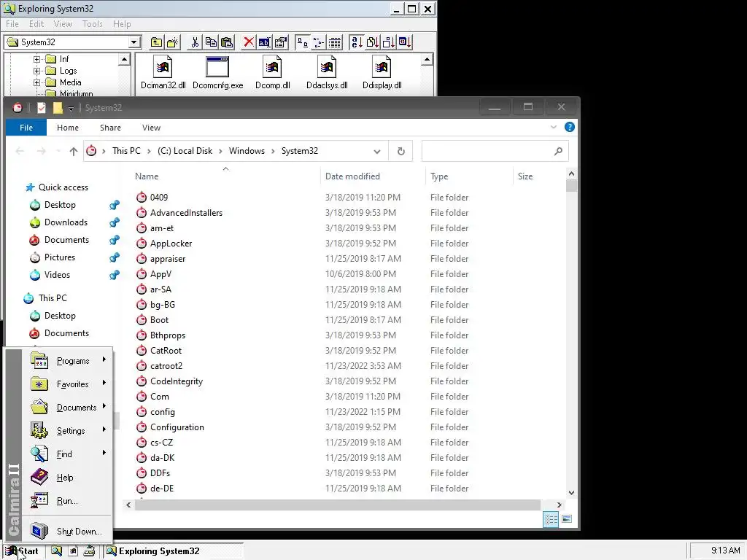The image size is (747, 560).
Task: Click the Exploring System32 taskbar button
Action: pos(174,551)
